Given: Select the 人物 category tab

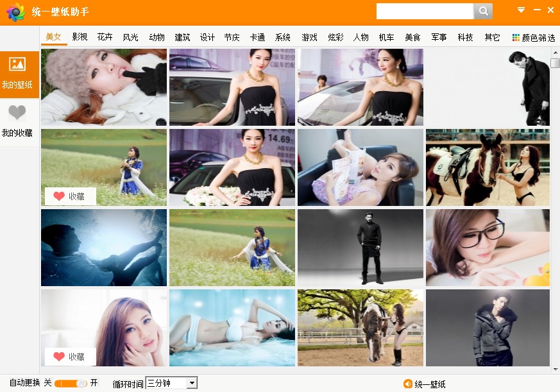Looking at the screenshot, I should 361,37.
